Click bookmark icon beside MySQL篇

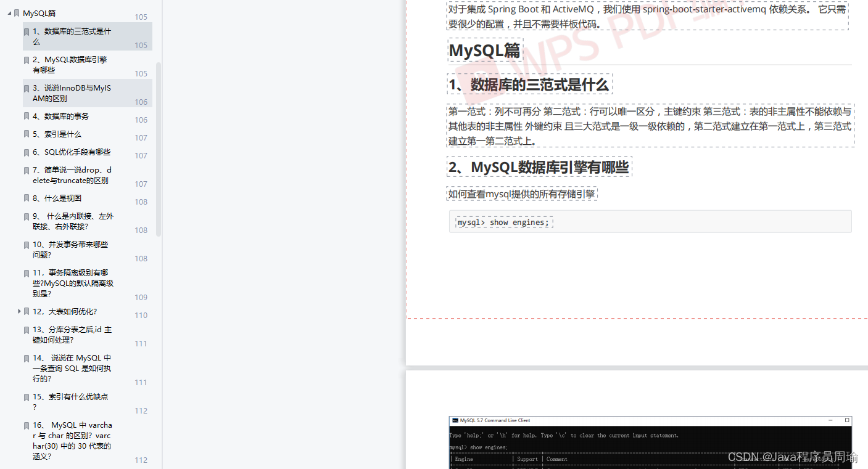click(17, 14)
